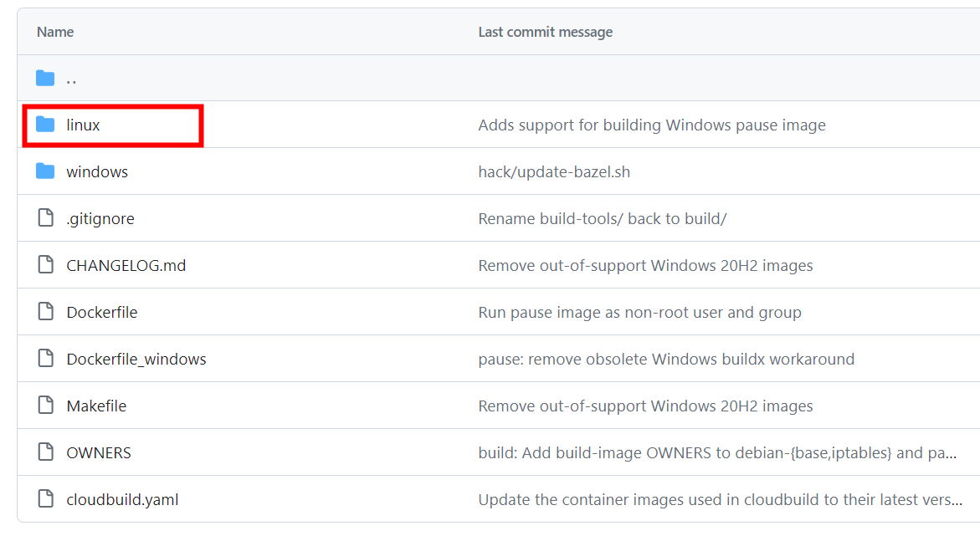
Task: Open the windows folder
Action: [97, 172]
